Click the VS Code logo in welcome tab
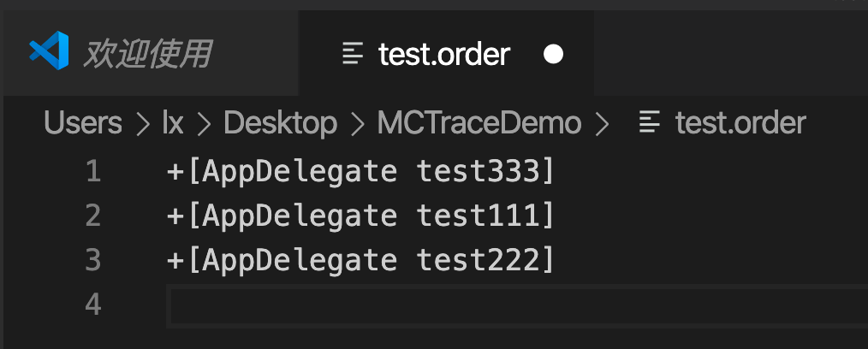The image size is (868, 349). [50, 50]
